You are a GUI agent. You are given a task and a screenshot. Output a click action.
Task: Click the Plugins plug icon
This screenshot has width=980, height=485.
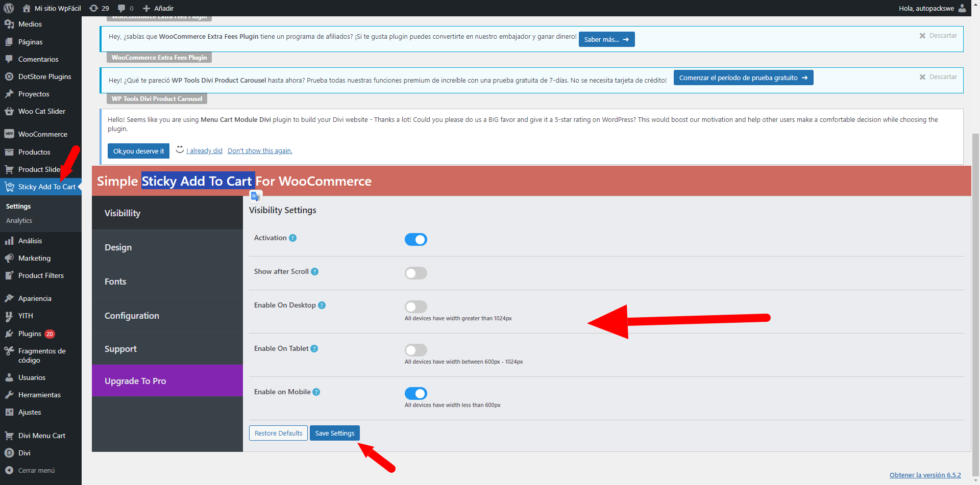(9, 334)
